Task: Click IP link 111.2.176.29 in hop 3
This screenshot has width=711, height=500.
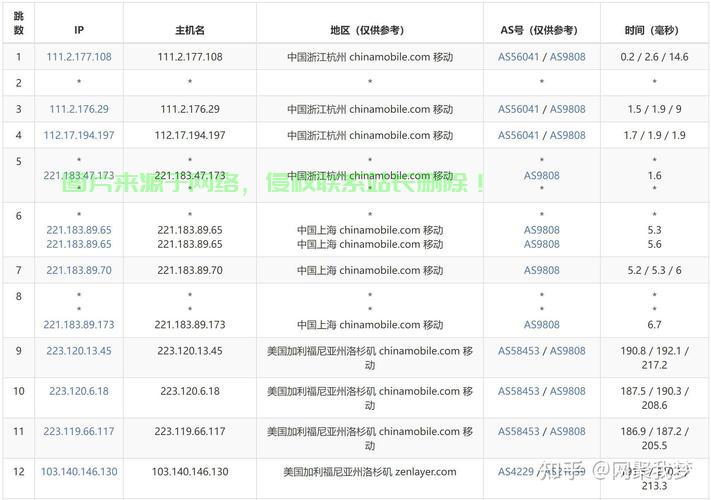Action: pyautogui.click(x=79, y=109)
